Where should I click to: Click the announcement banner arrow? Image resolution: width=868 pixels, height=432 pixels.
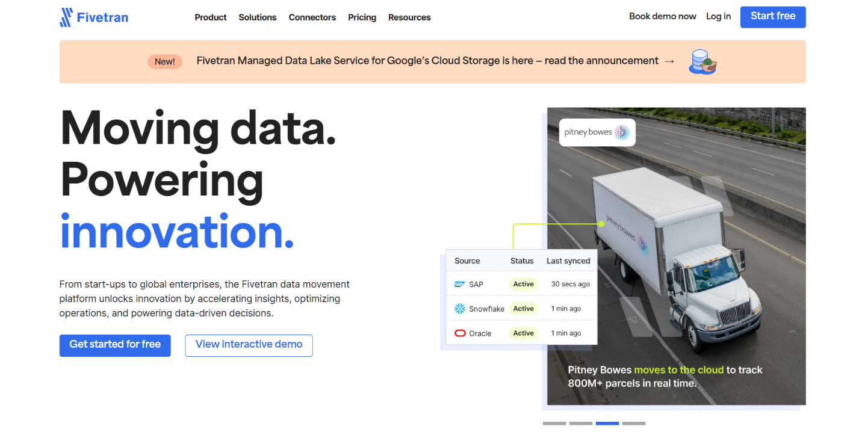(669, 61)
